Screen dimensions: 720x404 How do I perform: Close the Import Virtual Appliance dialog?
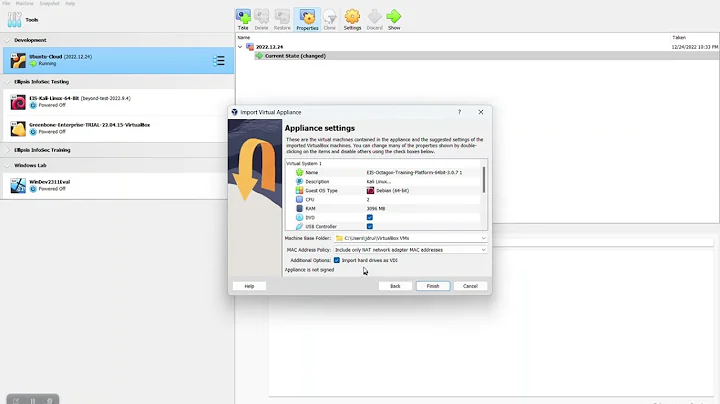481,112
